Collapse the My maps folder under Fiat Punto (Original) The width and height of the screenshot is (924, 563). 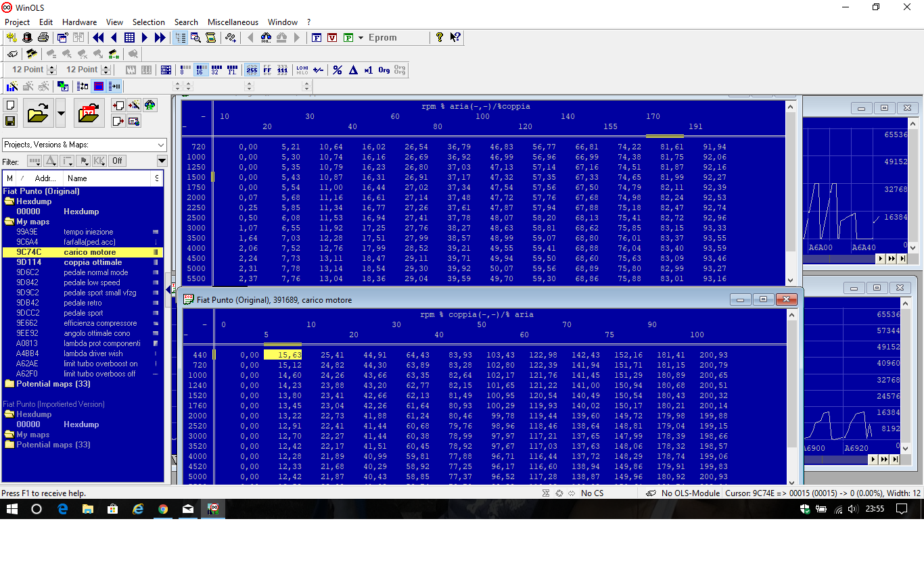[9, 222]
